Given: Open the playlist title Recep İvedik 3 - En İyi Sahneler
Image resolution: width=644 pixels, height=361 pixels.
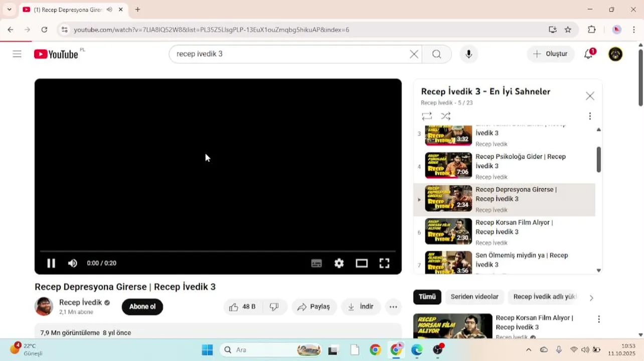Looking at the screenshot, I should coord(486,91).
